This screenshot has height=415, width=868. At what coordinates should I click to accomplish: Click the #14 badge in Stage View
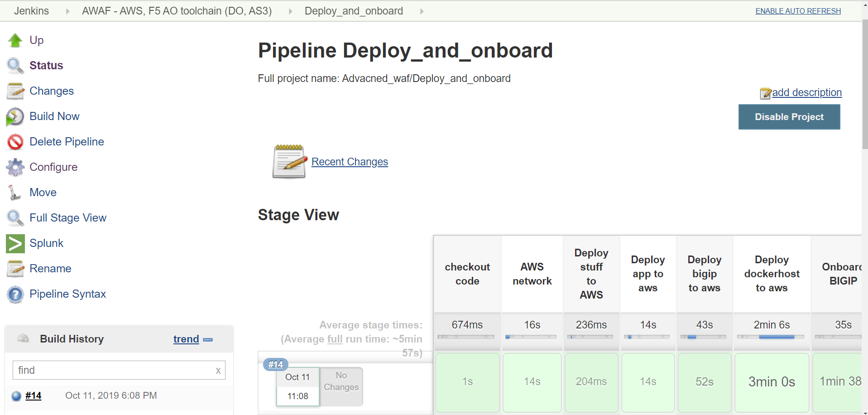click(276, 364)
